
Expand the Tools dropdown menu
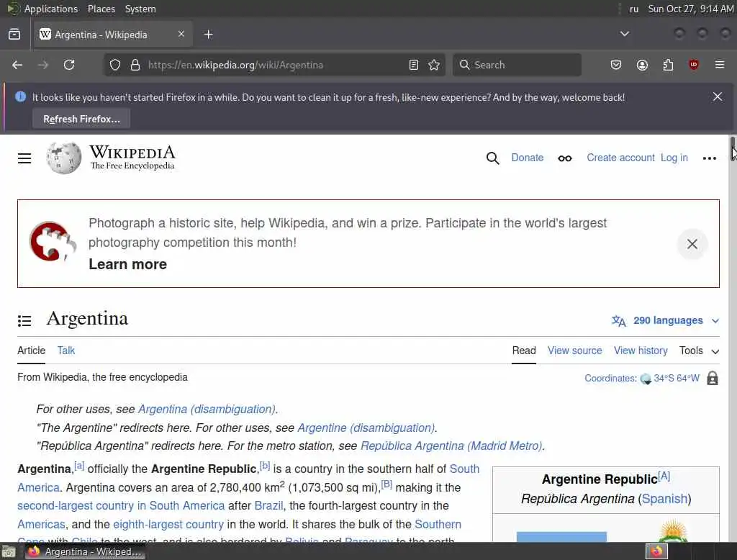[x=699, y=351]
